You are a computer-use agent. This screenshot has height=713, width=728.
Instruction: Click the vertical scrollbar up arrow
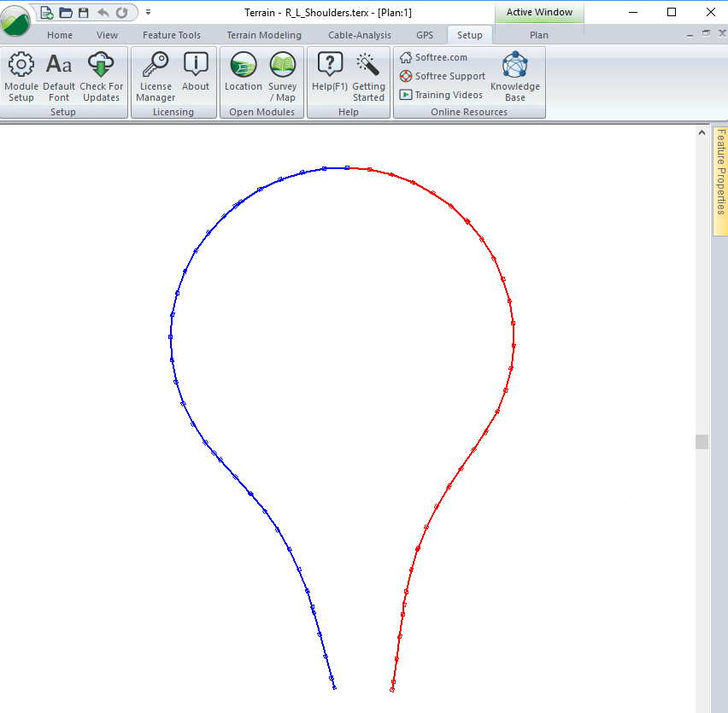click(702, 132)
